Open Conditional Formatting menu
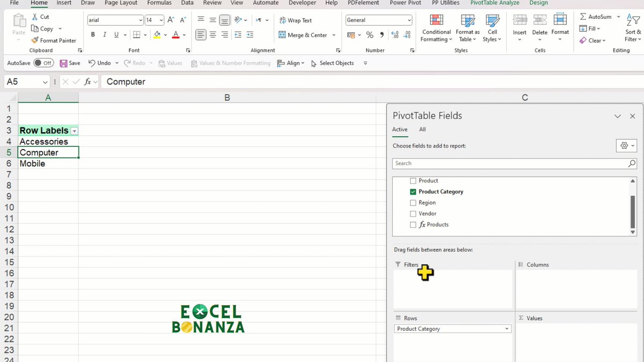This screenshot has height=362, width=644. (437, 28)
